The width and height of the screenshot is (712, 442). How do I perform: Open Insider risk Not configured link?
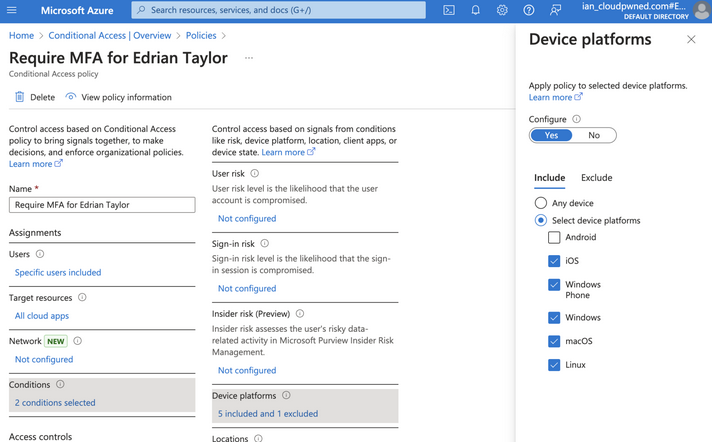(x=247, y=370)
